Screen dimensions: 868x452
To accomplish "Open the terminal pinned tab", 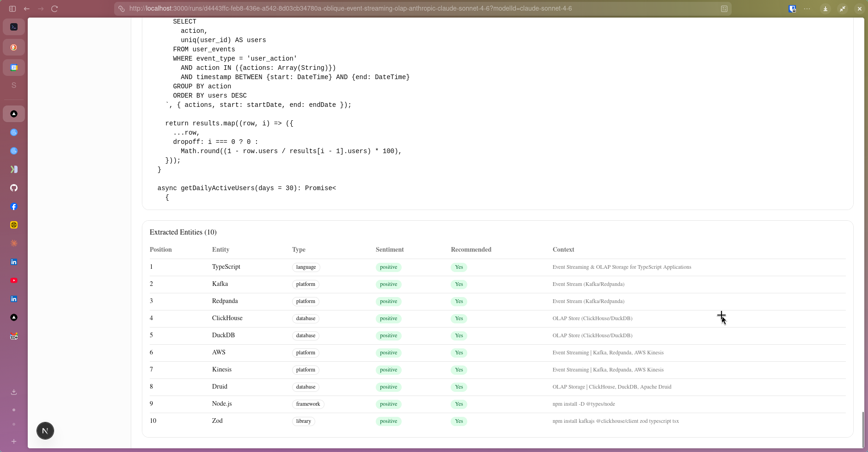I will (x=14, y=27).
